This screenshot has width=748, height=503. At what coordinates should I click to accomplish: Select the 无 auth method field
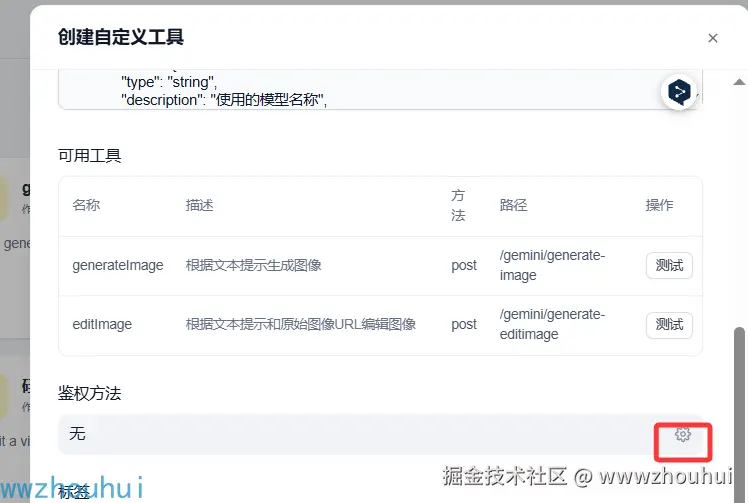tap(380, 434)
